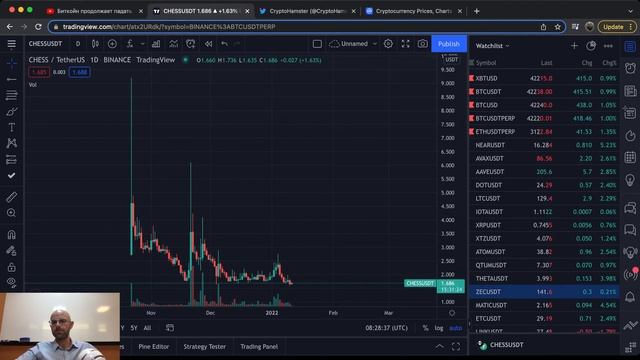This screenshot has width=640, height=360.
Task: Toggle stay in drawing mode
Action: (11, 251)
